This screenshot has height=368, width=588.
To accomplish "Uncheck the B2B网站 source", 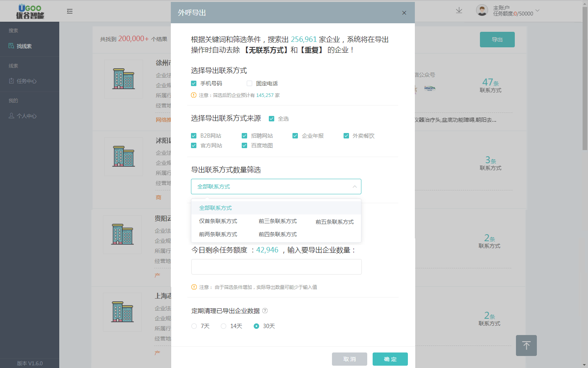I will (194, 136).
